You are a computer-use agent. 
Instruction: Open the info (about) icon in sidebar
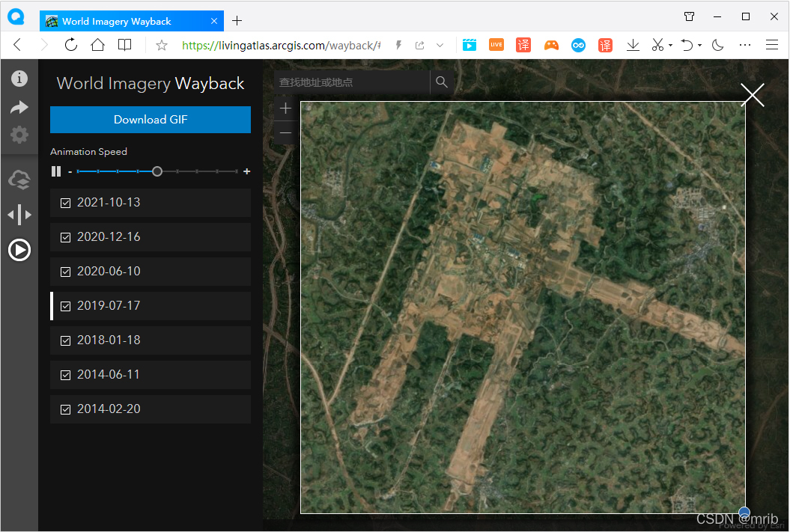(19, 78)
